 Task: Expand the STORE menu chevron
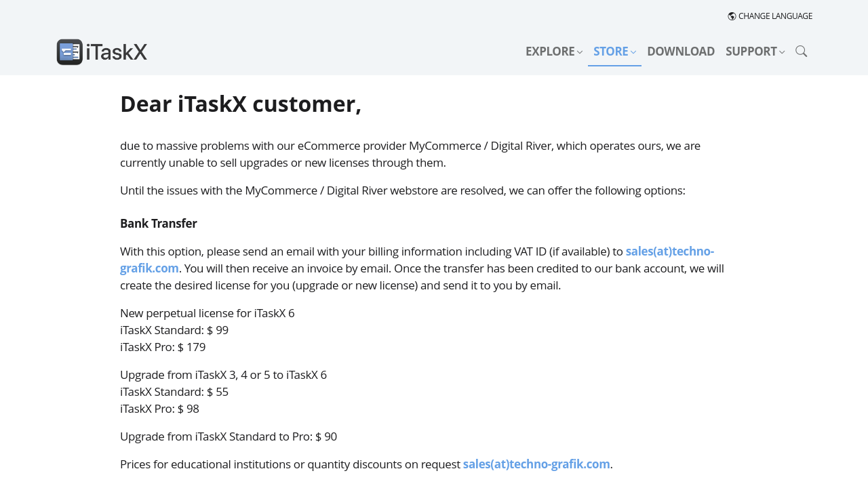[x=633, y=52]
